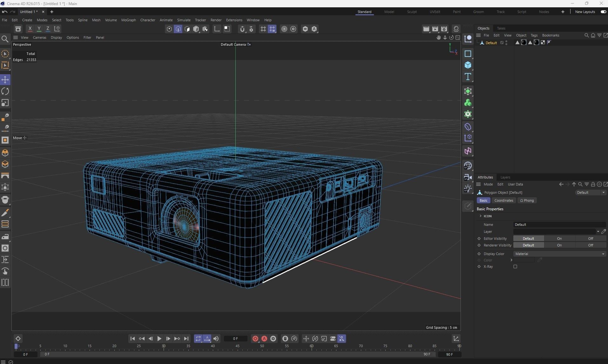Set Renderer Visibility to Off
608x364 pixels.
(x=591, y=245)
